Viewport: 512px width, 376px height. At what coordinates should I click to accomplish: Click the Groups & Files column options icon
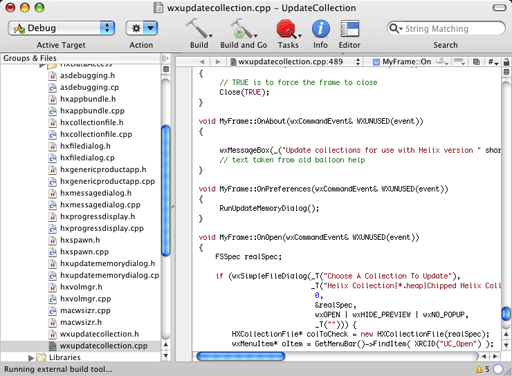tap(165, 58)
